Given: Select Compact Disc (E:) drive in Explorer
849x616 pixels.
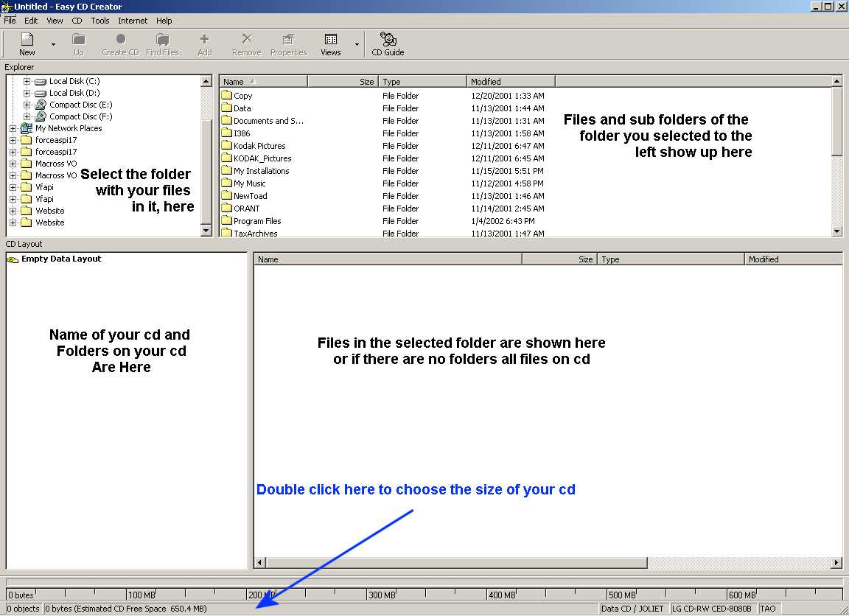Looking at the screenshot, I should point(80,105).
